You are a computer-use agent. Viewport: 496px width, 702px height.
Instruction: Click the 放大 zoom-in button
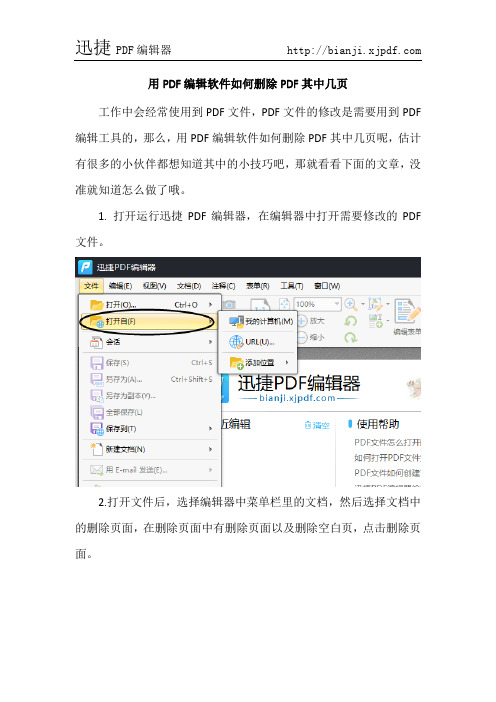click(310, 321)
